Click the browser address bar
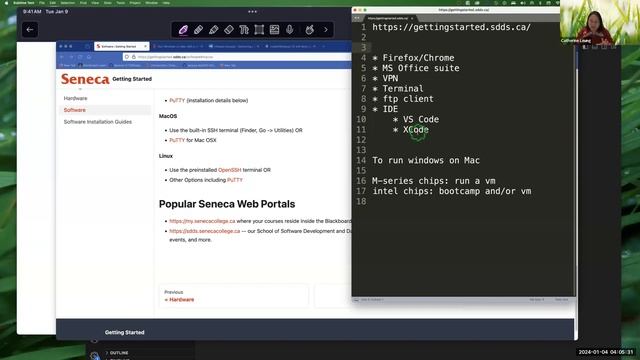The height and width of the screenshot is (360, 640). click(x=237, y=57)
